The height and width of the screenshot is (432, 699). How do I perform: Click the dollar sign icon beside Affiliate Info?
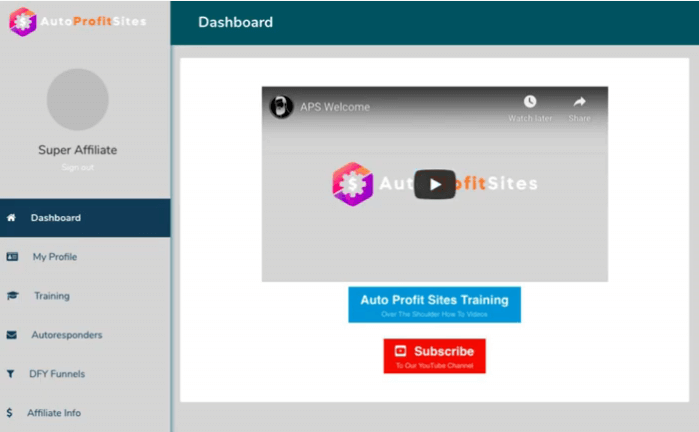click(x=9, y=413)
